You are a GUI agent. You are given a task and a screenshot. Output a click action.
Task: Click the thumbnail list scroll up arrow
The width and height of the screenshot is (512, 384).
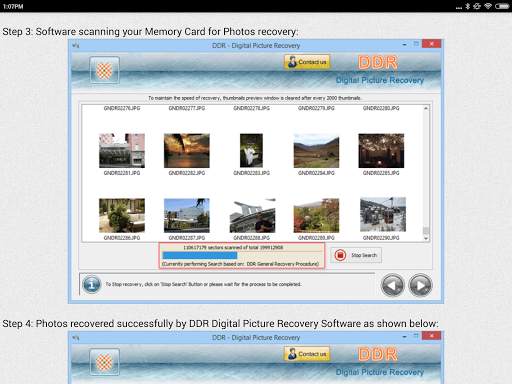(x=426, y=108)
